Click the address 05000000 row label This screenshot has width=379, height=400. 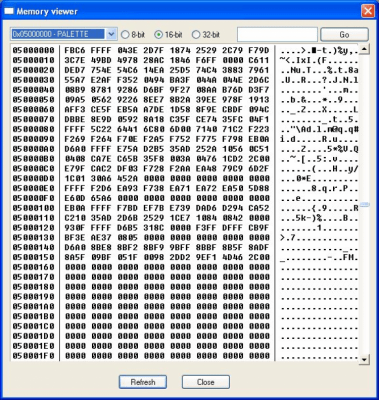pos(33,50)
